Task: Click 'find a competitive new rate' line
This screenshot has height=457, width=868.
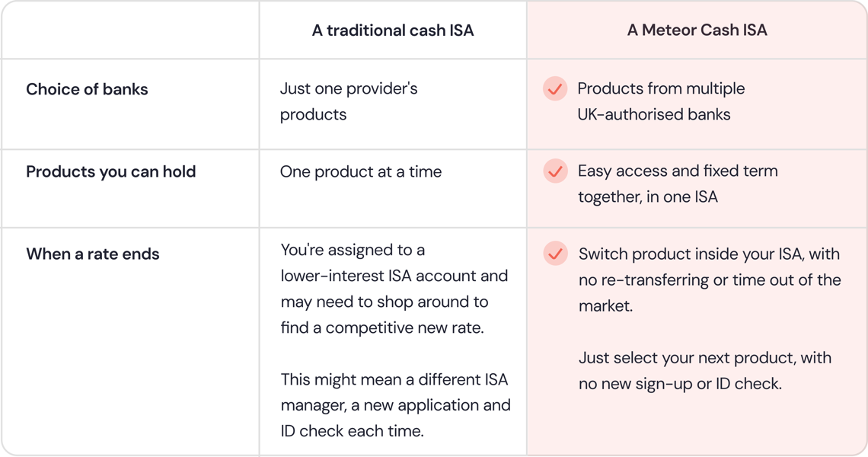Action: pyautogui.click(x=382, y=328)
